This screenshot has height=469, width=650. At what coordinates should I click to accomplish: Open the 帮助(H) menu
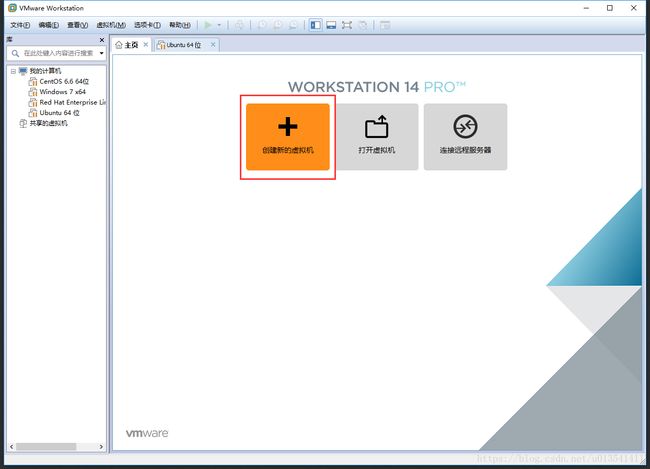click(x=179, y=25)
